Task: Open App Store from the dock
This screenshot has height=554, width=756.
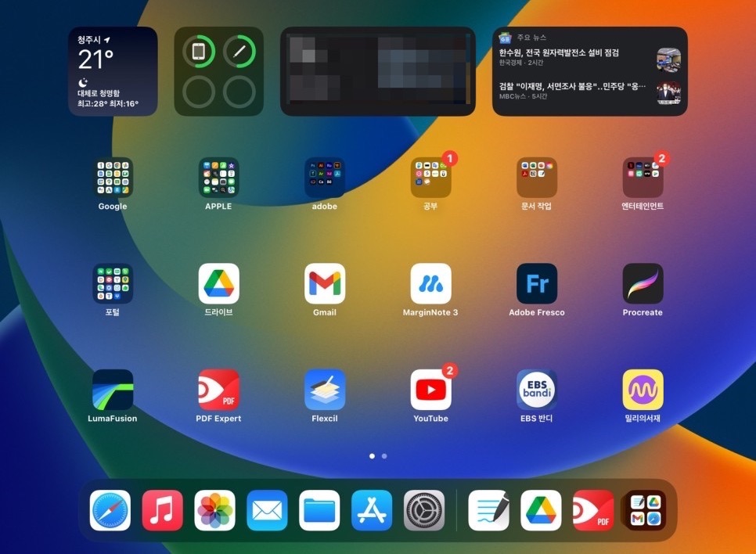Action: tap(372, 510)
